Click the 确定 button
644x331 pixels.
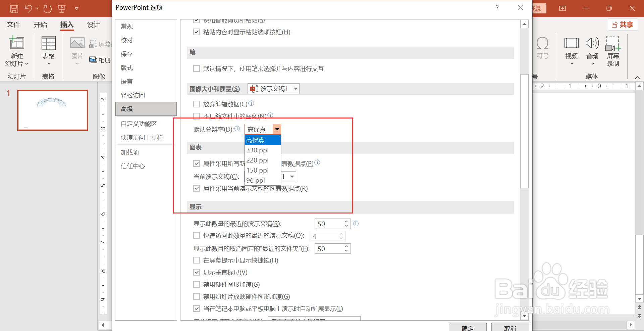[468, 328]
